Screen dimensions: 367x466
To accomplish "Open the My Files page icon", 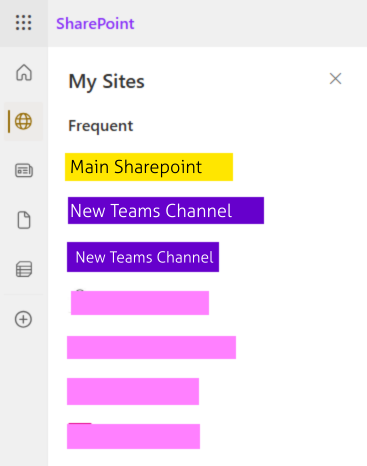I will pyautogui.click(x=24, y=220).
